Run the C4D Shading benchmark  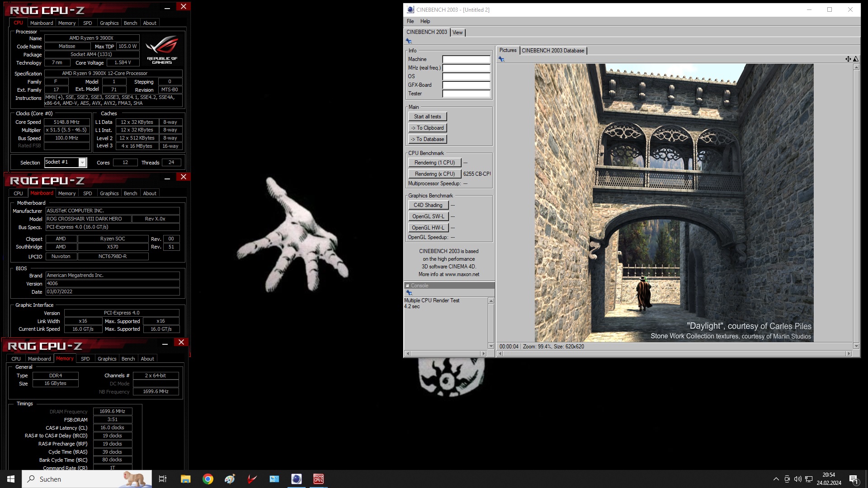428,205
